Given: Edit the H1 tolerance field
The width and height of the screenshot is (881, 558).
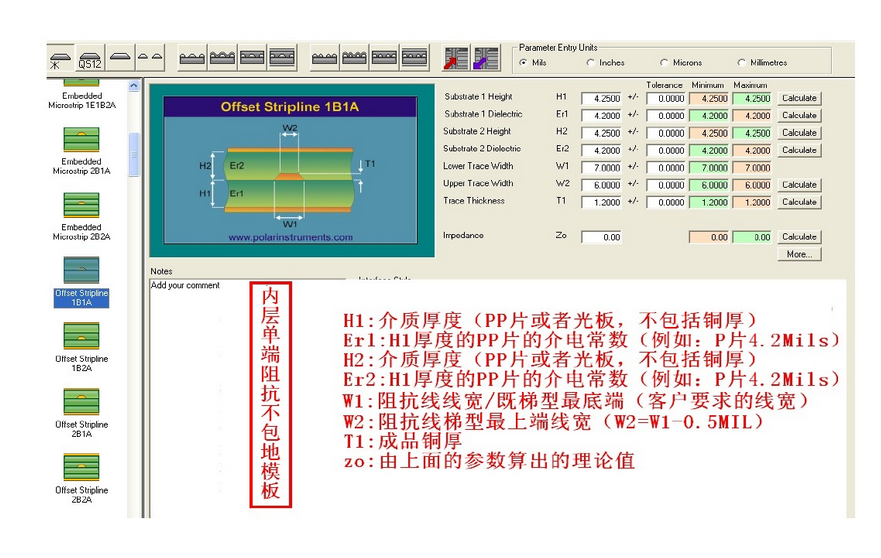Looking at the screenshot, I should point(666,98).
